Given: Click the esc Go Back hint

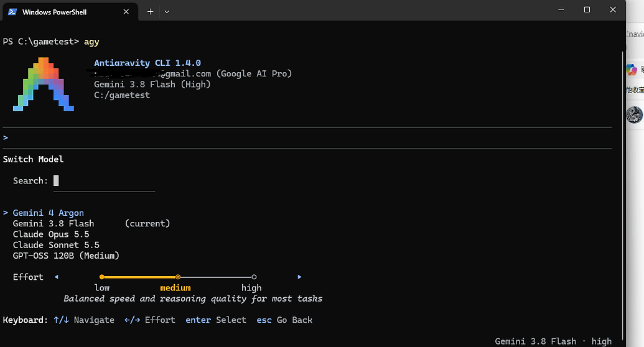Looking at the screenshot, I should [284, 320].
